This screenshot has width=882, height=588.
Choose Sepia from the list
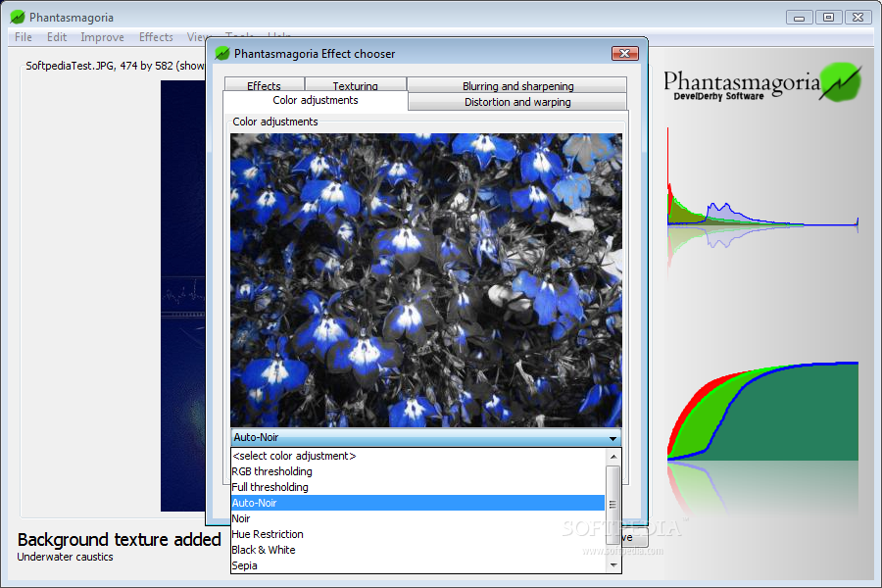point(417,565)
